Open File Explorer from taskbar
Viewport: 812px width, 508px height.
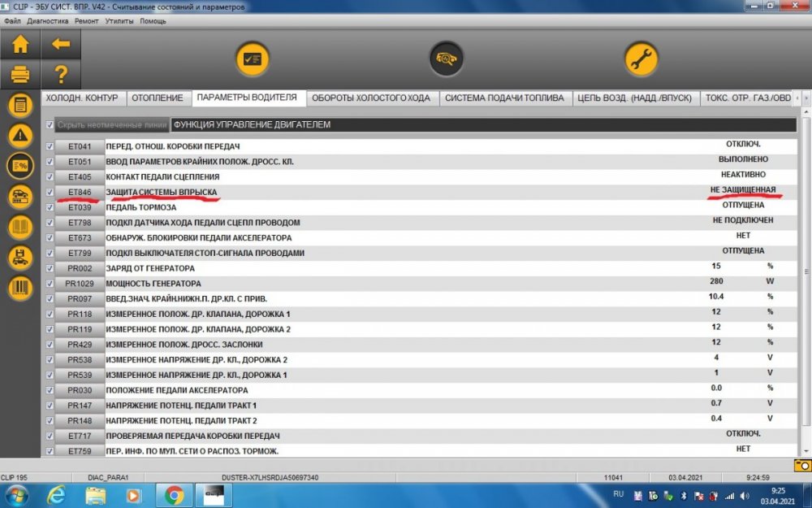pyautogui.click(x=95, y=496)
